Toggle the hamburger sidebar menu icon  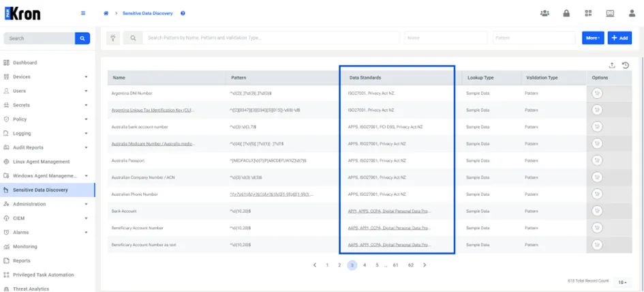click(83, 13)
